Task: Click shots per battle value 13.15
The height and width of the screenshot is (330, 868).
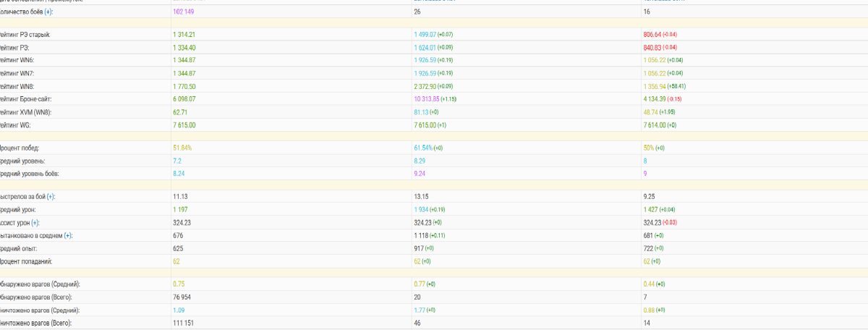Action: [x=421, y=197]
